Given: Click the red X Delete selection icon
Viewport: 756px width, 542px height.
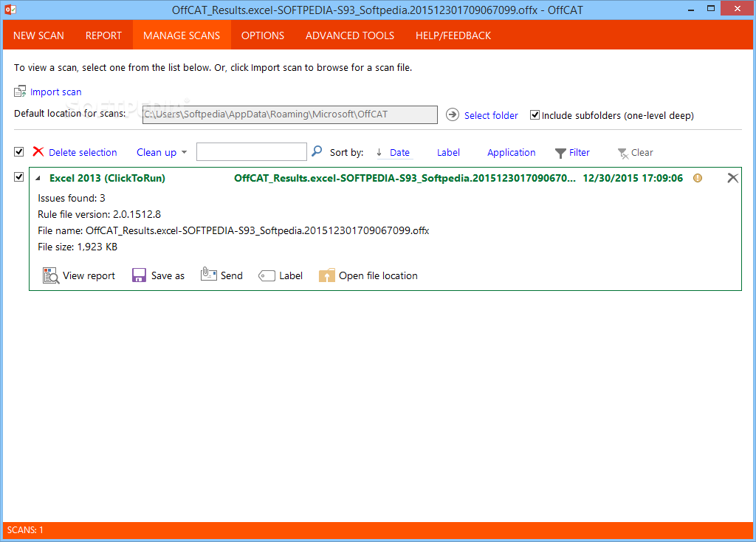Looking at the screenshot, I should [x=38, y=152].
